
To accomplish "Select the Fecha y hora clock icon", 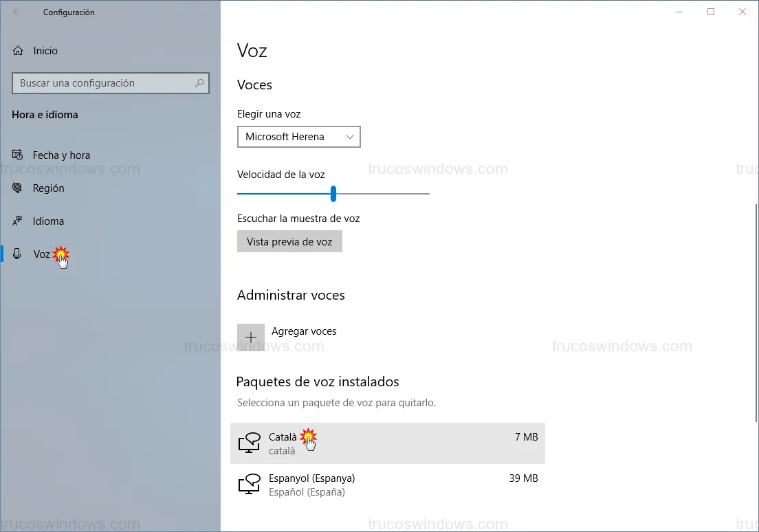I will click(x=19, y=155).
